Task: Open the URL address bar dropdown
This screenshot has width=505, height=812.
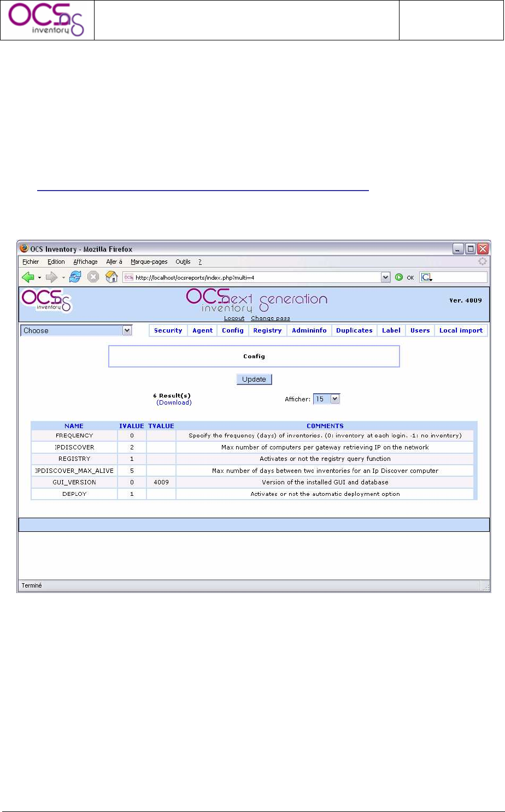Action: coord(386,277)
